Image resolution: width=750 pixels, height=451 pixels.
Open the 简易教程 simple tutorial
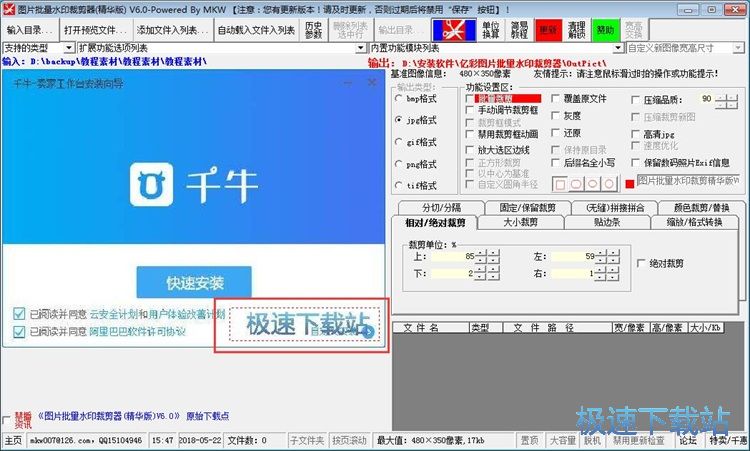click(x=519, y=30)
